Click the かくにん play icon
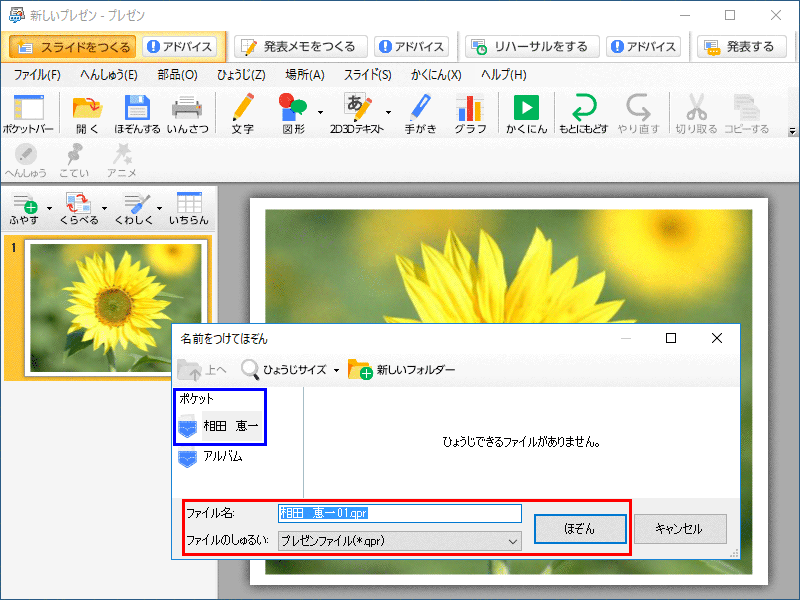Viewport: 800px width, 600px height. 526,108
